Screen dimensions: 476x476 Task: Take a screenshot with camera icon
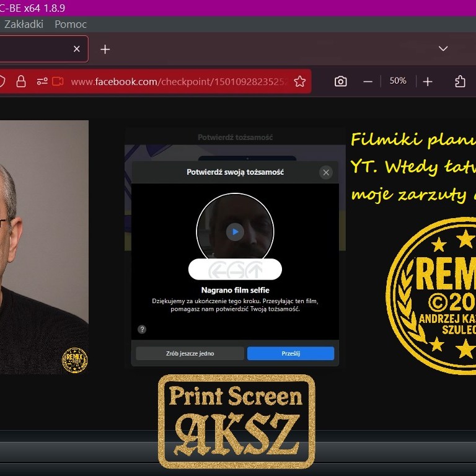pyautogui.click(x=340, y=82)
